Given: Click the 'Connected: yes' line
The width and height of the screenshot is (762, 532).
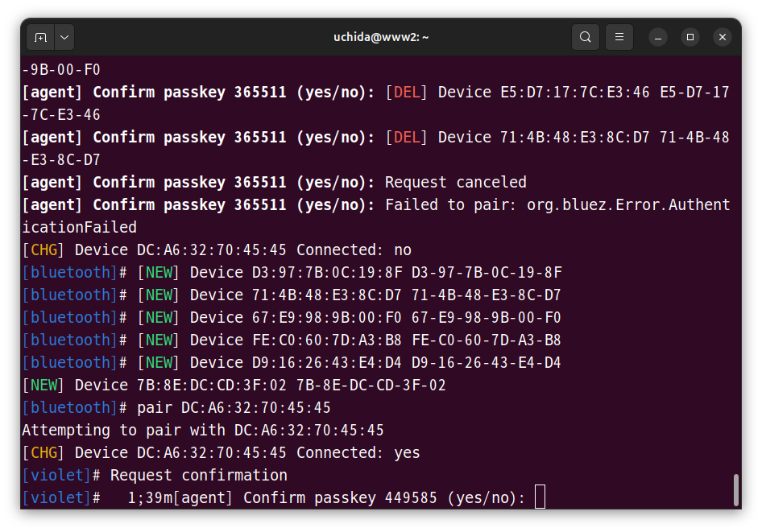Looking at the screenshot, I should tap(222, 453).
